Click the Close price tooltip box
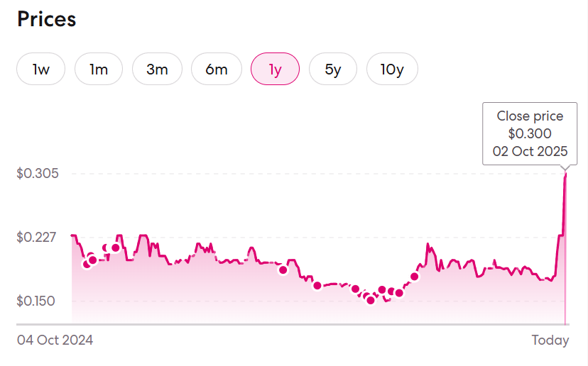 [530, 133]
